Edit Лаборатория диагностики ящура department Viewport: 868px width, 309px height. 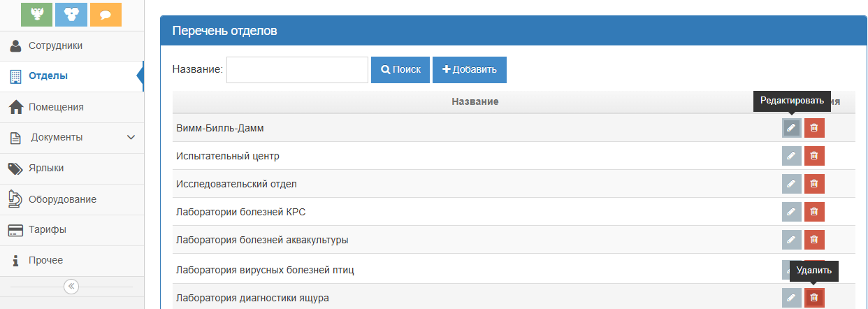[791, 298]
